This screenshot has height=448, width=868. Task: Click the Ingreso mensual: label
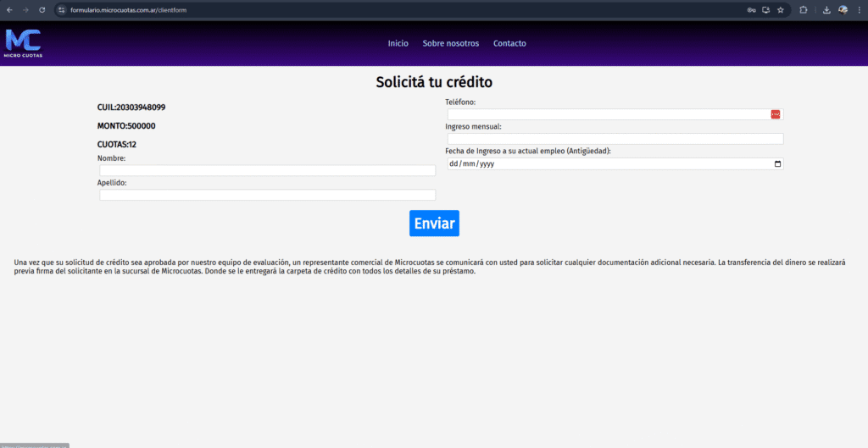[473, 127]
